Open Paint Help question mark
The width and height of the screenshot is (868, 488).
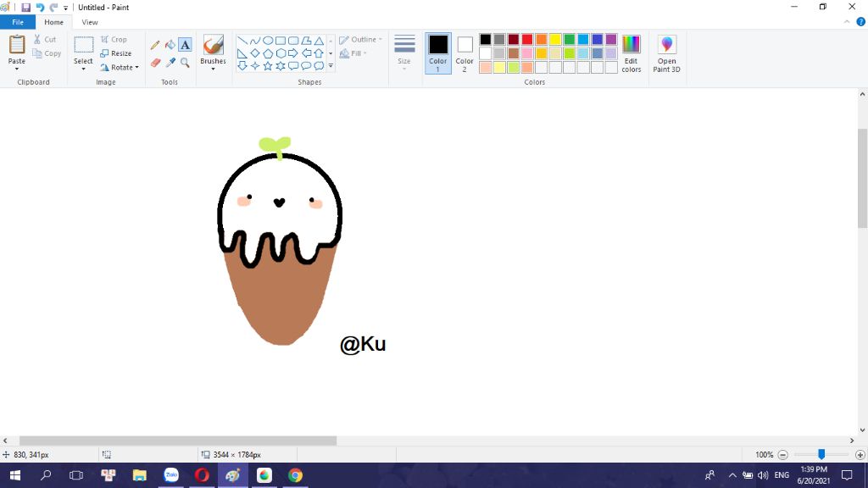[860, 22]
